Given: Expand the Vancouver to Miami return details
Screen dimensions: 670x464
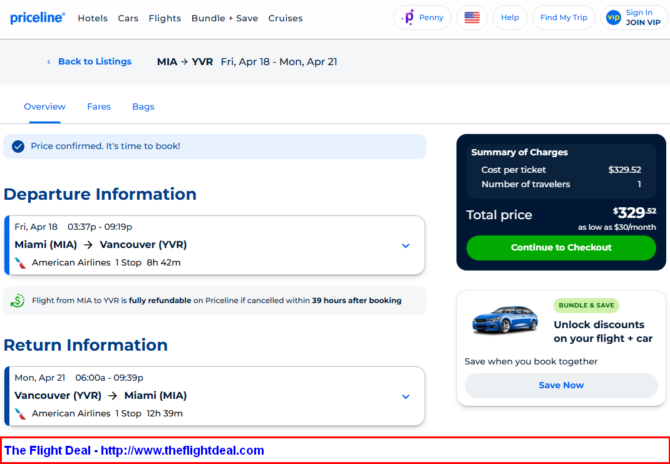Looking at the screenshot, I should coord(406,396).
